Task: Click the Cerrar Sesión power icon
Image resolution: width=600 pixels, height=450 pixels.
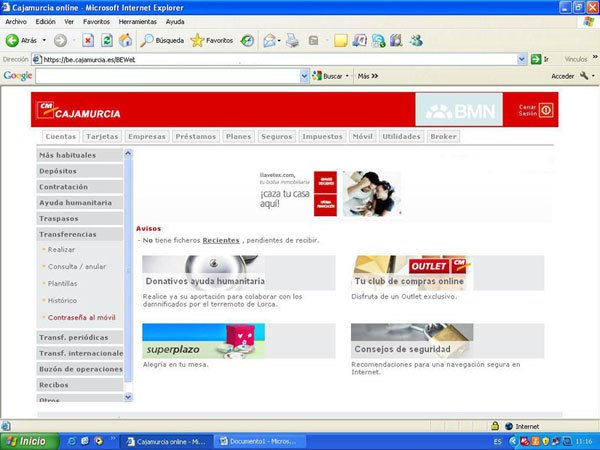Action: tap(546, 110)
